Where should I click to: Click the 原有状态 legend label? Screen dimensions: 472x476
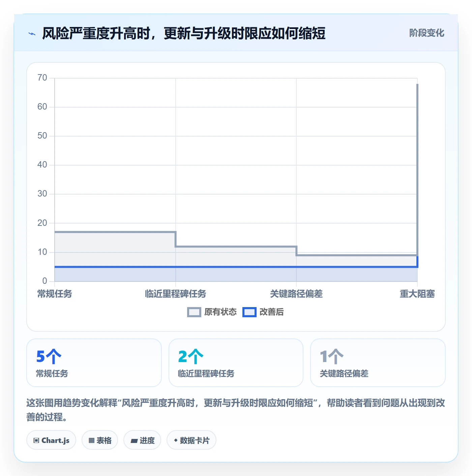pos(220,312)
